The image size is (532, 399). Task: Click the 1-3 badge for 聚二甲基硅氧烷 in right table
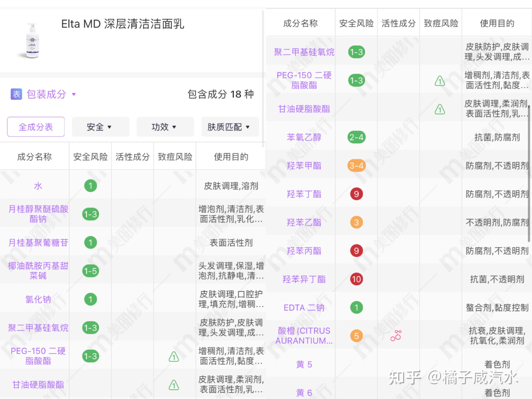click(x=356, y=52)
